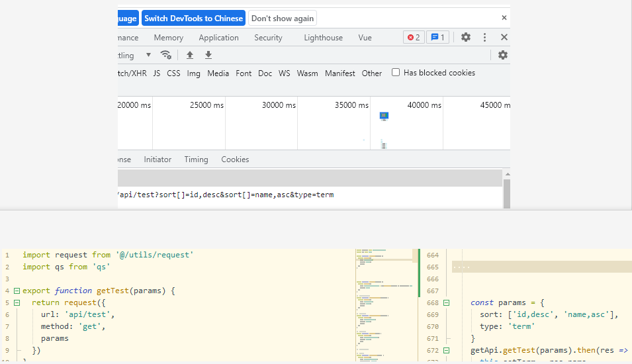The height and width of the screenshot is (364, 632).
Task: Collapse the const params fold on line 668
Action: pos(446,302)
